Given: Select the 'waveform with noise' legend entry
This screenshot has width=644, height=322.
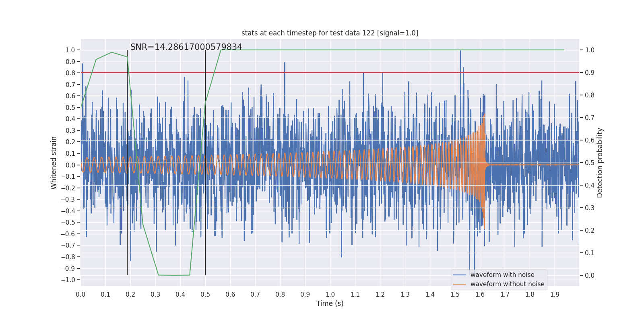Looking at the screenshot, I should tap(502, 275).
